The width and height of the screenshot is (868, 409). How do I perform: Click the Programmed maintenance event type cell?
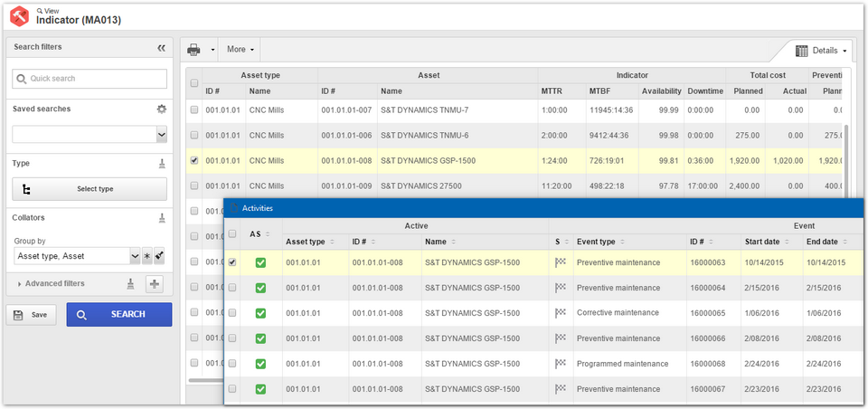622,364
